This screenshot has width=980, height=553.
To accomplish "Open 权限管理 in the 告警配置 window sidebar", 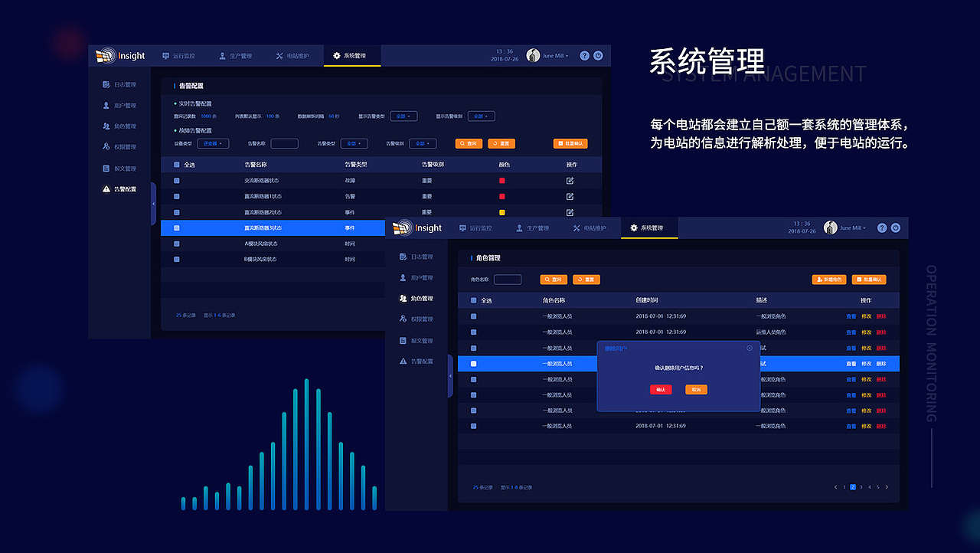I will [119, 147].
